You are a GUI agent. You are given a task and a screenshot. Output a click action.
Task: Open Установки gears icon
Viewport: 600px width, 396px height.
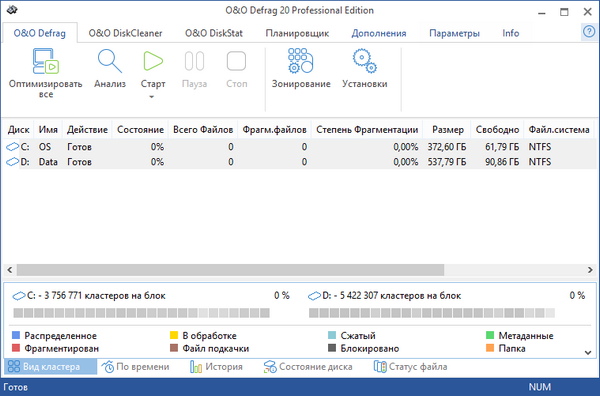[364, 61]
